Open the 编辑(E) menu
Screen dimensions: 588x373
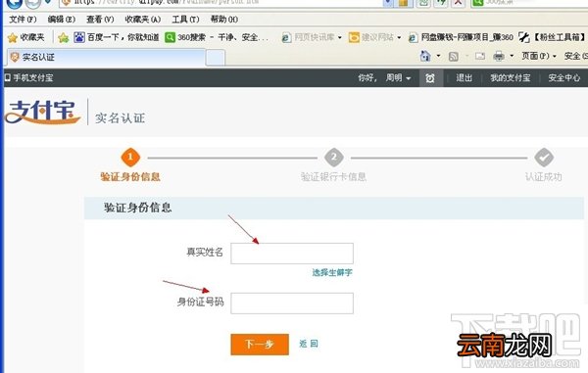[x=62, y=20]
